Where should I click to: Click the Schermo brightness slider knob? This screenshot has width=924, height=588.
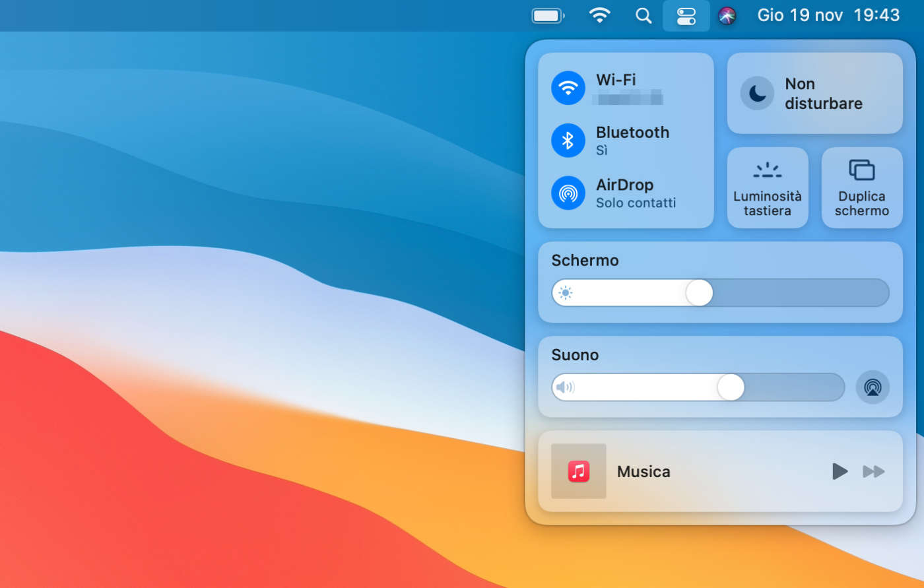point(699,292)
